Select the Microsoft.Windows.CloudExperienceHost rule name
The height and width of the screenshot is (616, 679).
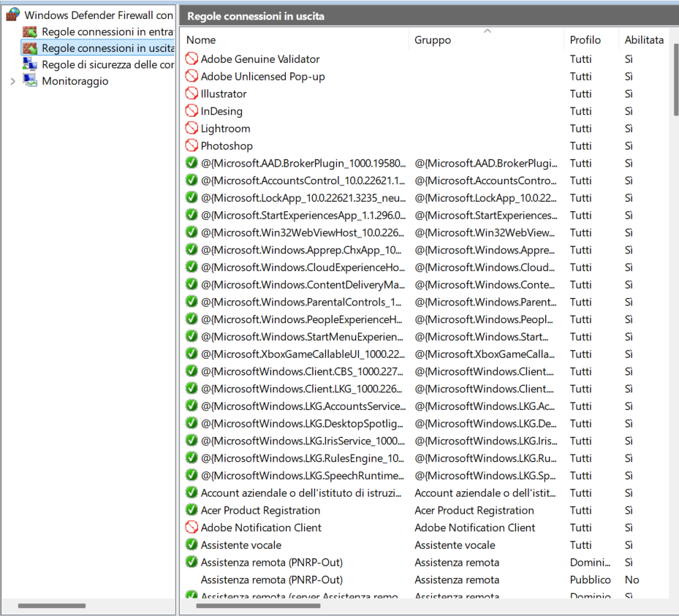303,267
